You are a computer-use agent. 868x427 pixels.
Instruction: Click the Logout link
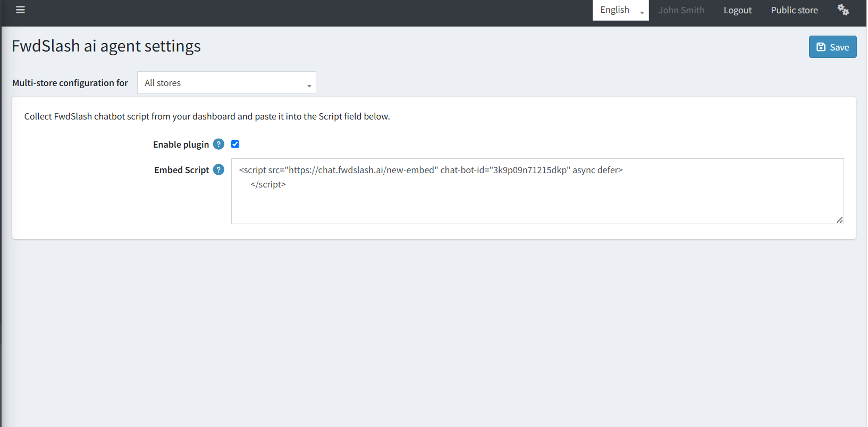point(737,10)
